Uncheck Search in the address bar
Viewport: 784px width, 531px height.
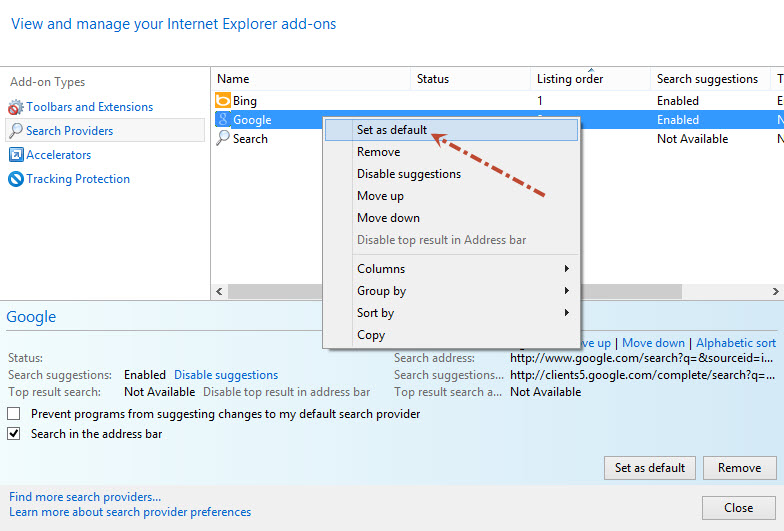coord(14,434)
